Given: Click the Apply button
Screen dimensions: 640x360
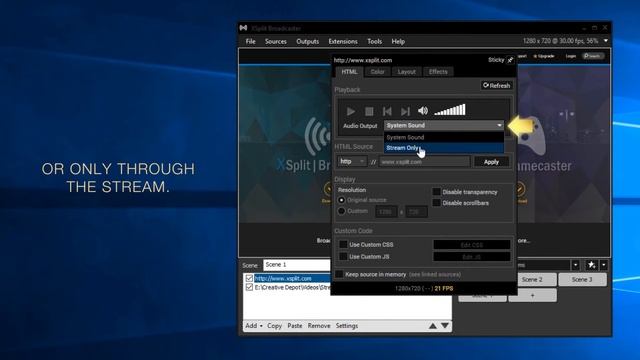Looking at the screenshot, I should click(491, 162).
